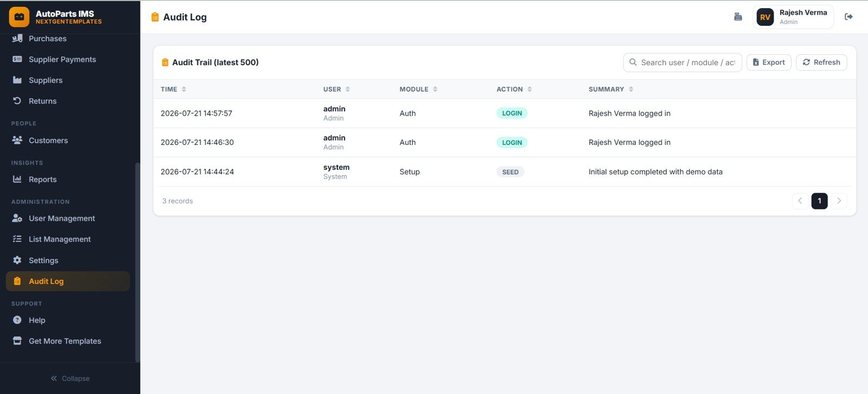868x394 pixels.
Task: Click the List Management icon
Action: pos(17,239)
